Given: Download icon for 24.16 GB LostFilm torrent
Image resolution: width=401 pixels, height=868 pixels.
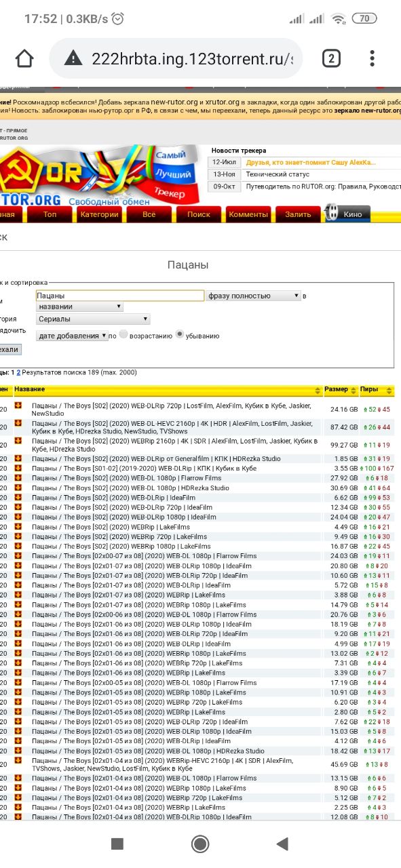Looking at the screenshot, I should pos(18,405).
